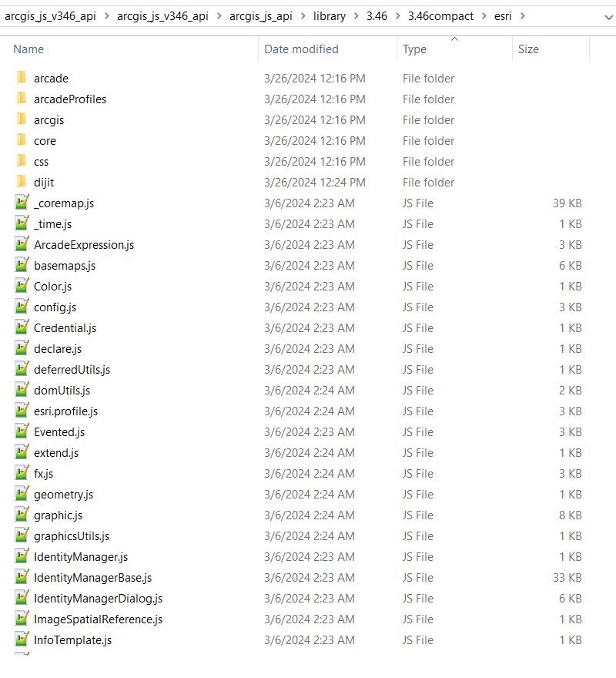This screenshot has width=616, height=678.
Task: Select the graphic.js file icon
Action: pos(21,515)
